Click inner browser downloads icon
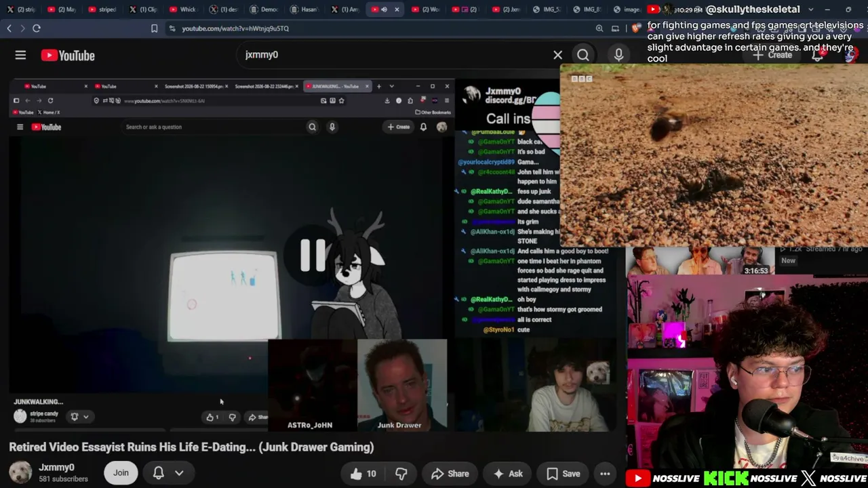Viewport: 868px width, 488px height. [387, 100]
